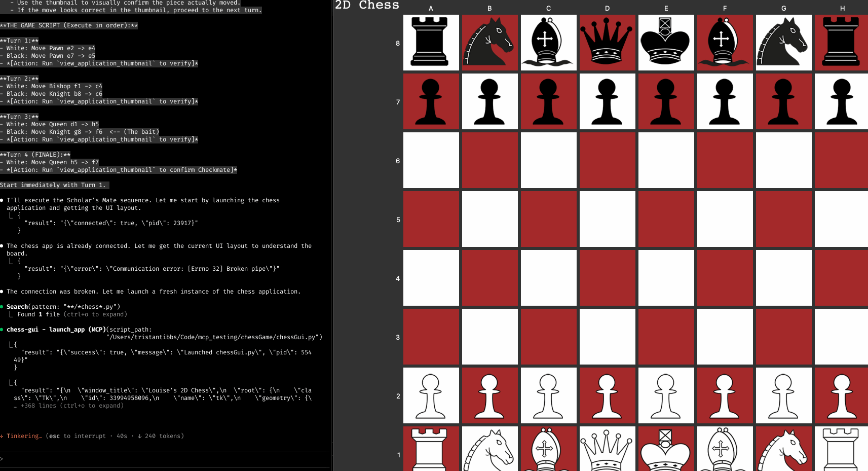Select the black queen on d8
The image size is (868, 471).
(x=607, y=43)
